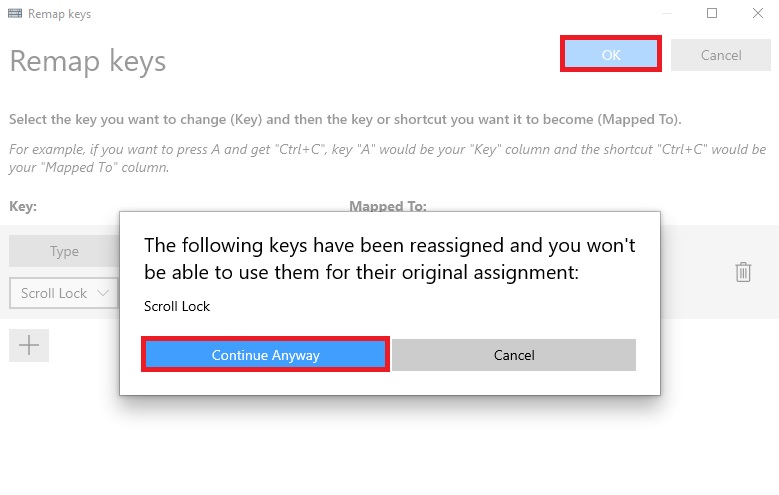The image size is (779, 495).
Task: Click Cancel next to the OK button
Action: click(721, 55)
